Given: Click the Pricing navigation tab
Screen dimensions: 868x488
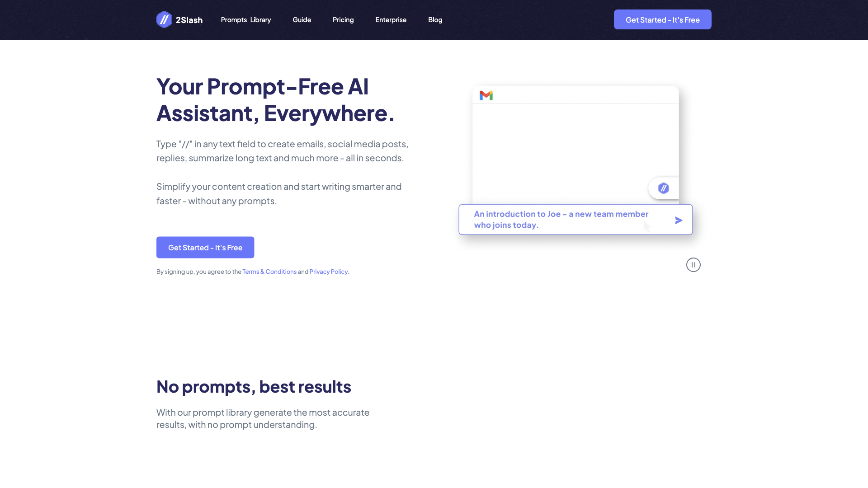Looking at the screenshot, I should coord(344,20).
